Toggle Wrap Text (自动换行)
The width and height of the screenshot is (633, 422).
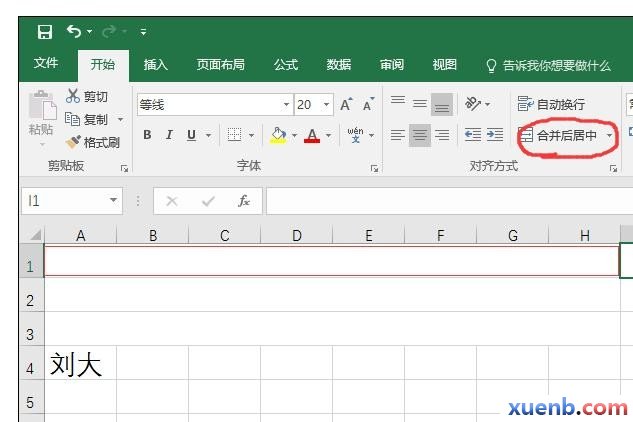(x=552, y=104)
